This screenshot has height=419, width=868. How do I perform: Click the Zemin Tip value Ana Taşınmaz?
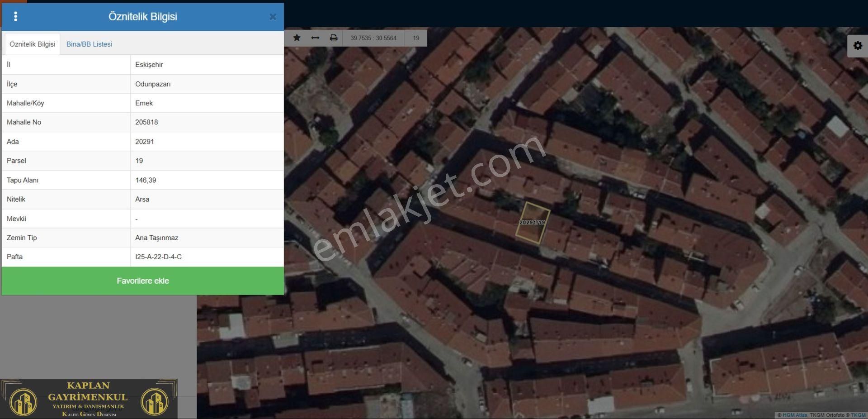[x=157, y=238]
